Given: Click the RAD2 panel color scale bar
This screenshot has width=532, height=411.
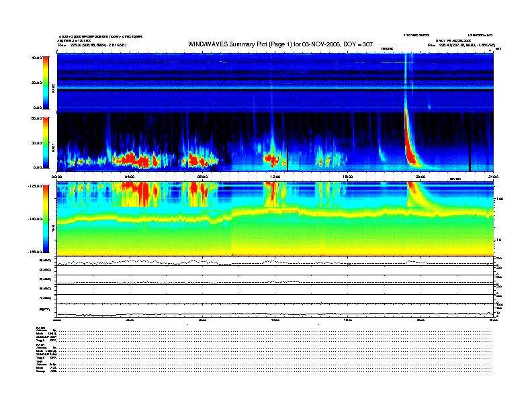Looking at the screenshot, I should [x=46, y=83].
